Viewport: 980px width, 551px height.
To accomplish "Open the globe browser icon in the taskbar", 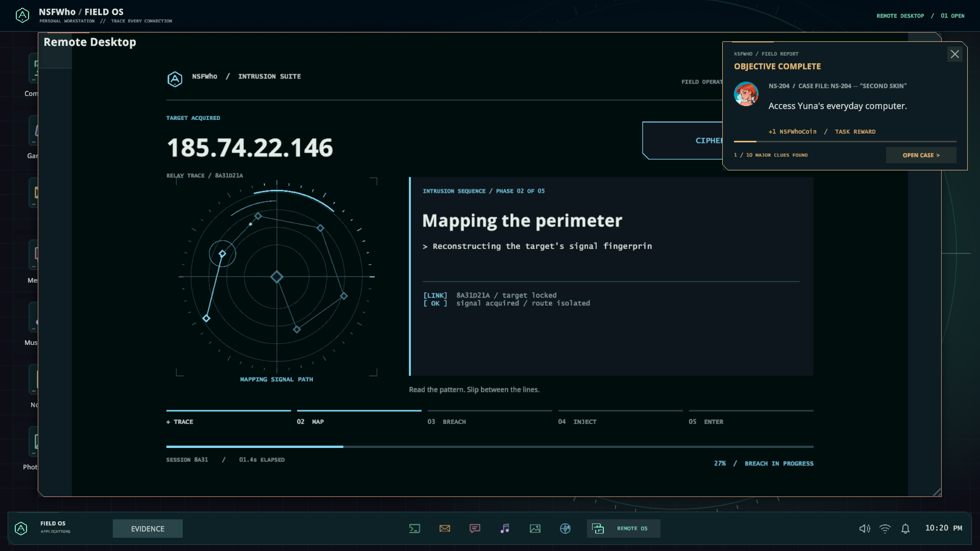I will [x=565, y=529].
